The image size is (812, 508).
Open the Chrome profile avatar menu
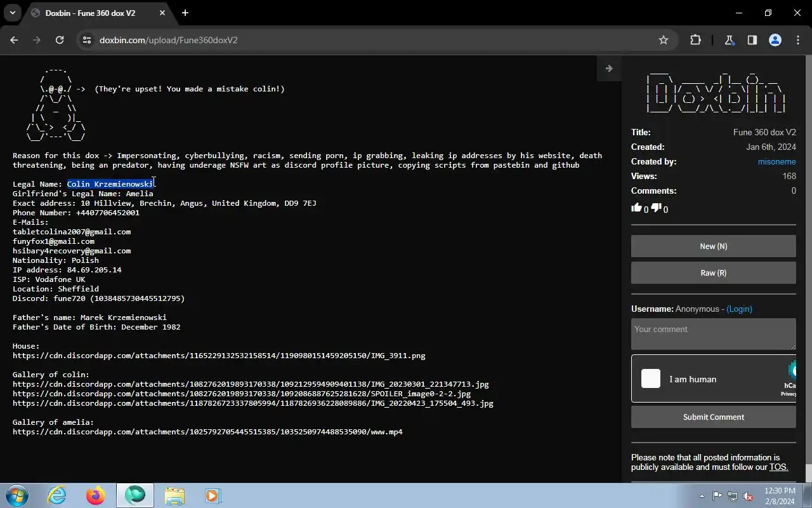[775, 40]
